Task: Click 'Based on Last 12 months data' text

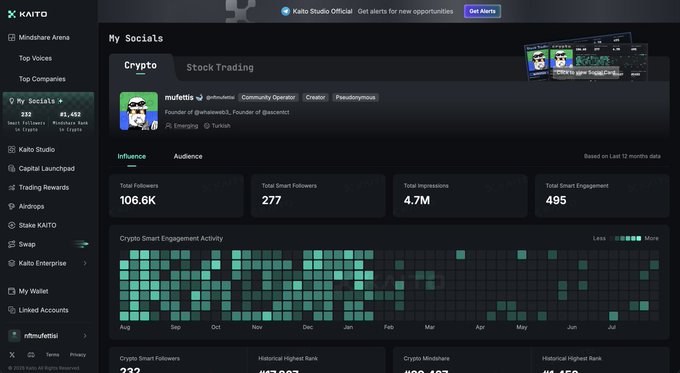Action: (x=622, y=156)
